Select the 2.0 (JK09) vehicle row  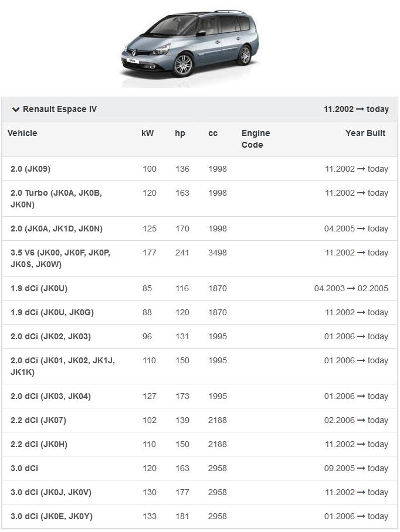pyautogui.click(x=30, y=169)
